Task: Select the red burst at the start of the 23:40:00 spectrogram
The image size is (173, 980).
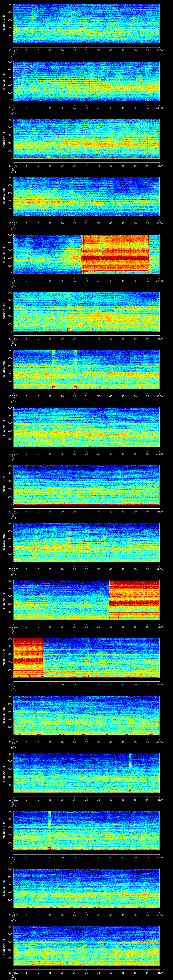Action: [x=28, y=657]
